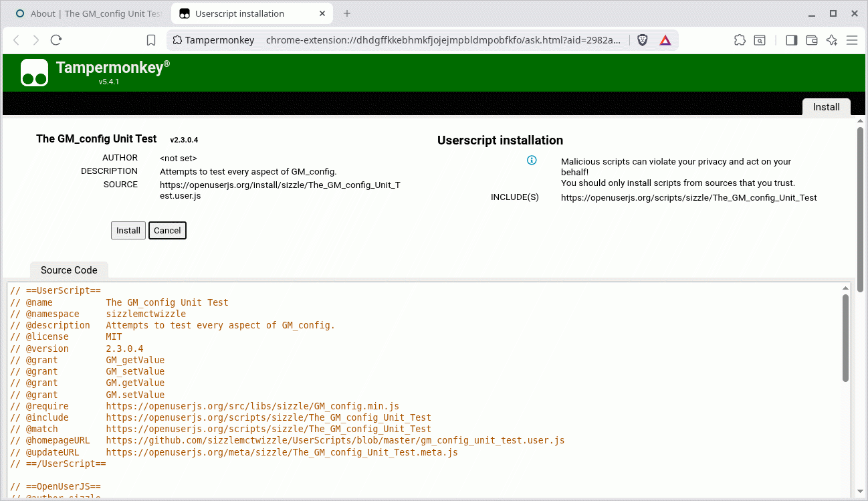The height and width of the screenshot is (501, 868).
Task: Open the Brave Wallet icon
Action: tap(811, 40)
